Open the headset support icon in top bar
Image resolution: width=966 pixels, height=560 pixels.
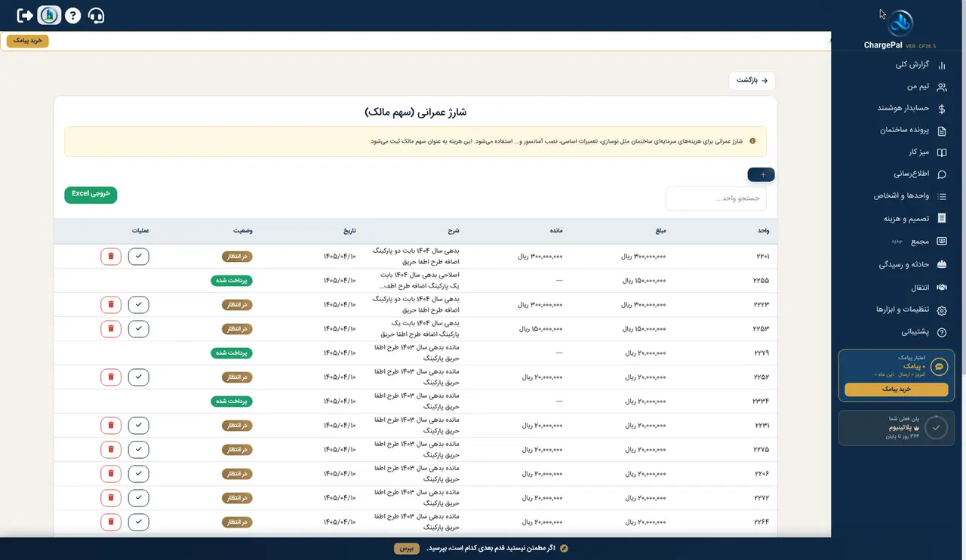[97, 15]
